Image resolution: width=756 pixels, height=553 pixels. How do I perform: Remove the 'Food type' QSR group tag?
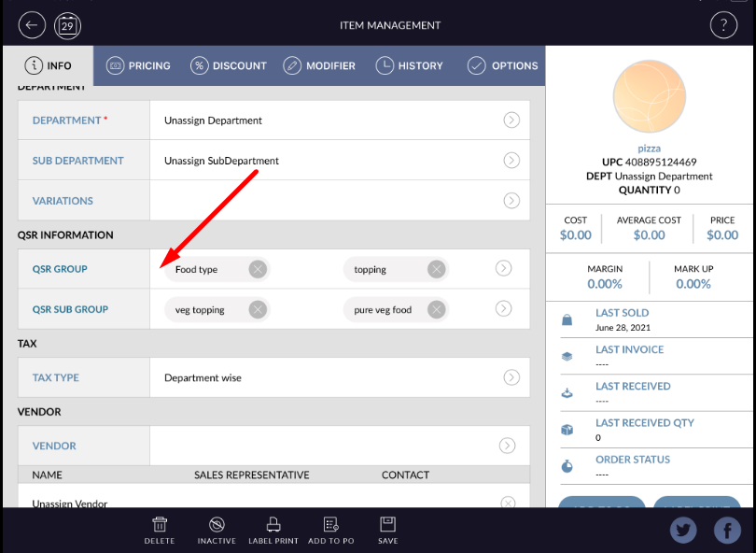pos(258,269)
